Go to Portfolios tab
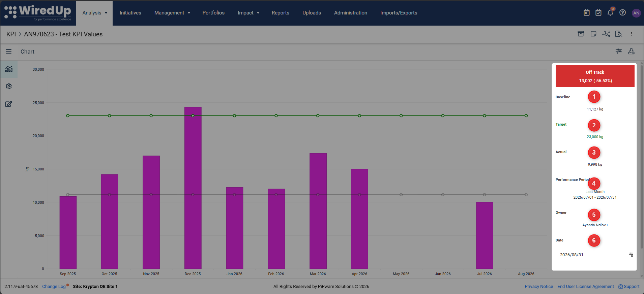 point(213,13)
